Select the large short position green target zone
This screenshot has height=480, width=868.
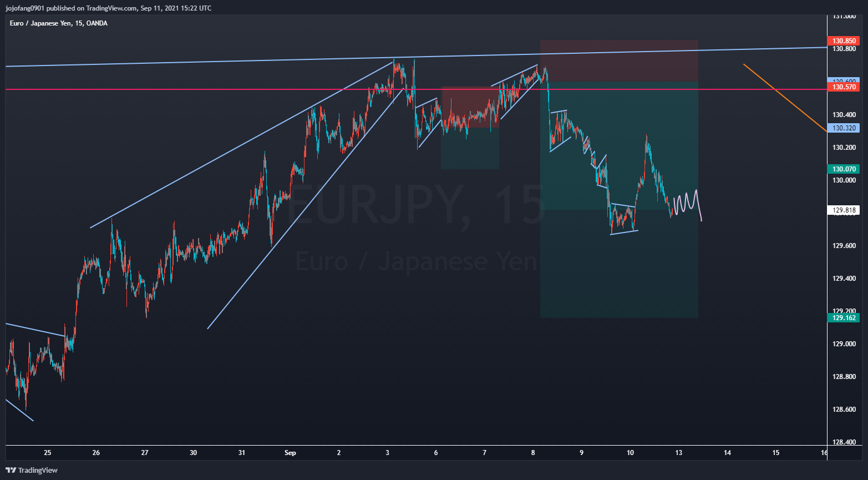(619, 200)
